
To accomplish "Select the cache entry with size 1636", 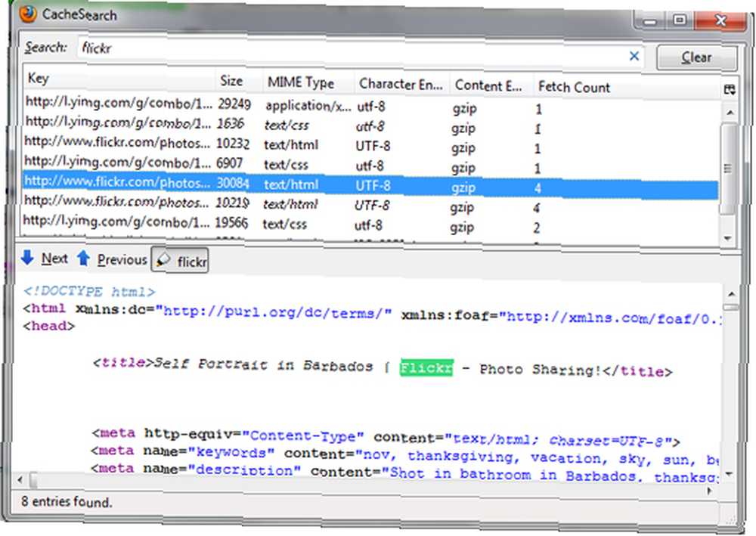I will tap(370, 125).
